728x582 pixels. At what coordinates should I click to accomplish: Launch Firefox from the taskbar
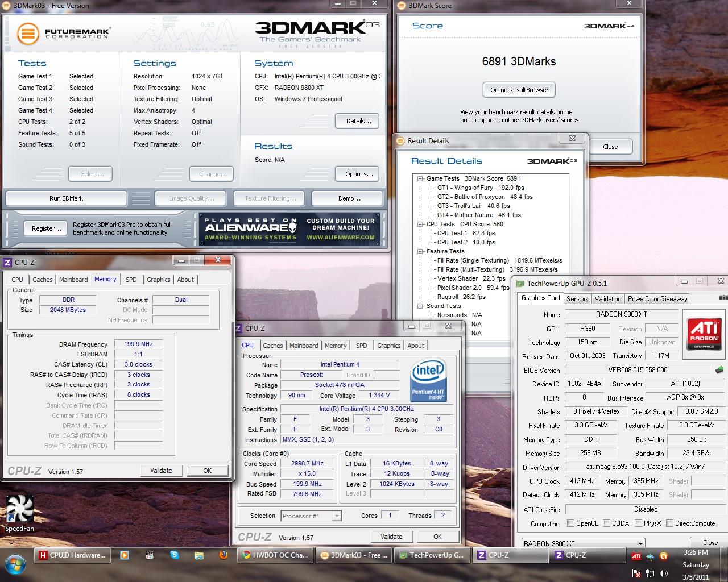[224, 555]
